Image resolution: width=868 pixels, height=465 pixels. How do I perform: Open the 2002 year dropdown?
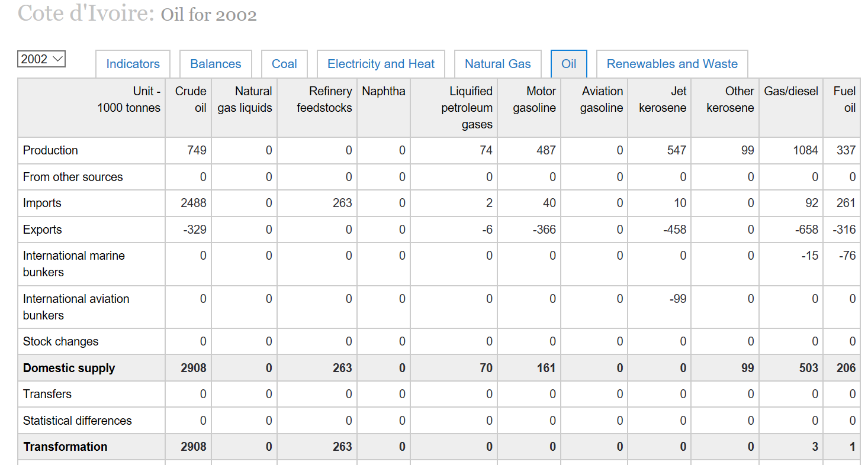point(41,59)
